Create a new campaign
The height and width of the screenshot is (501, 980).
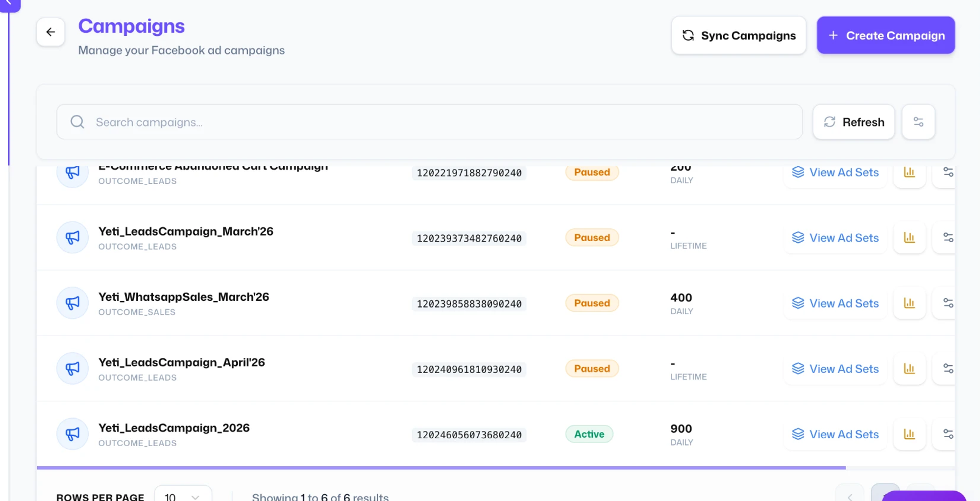(885, 35)
